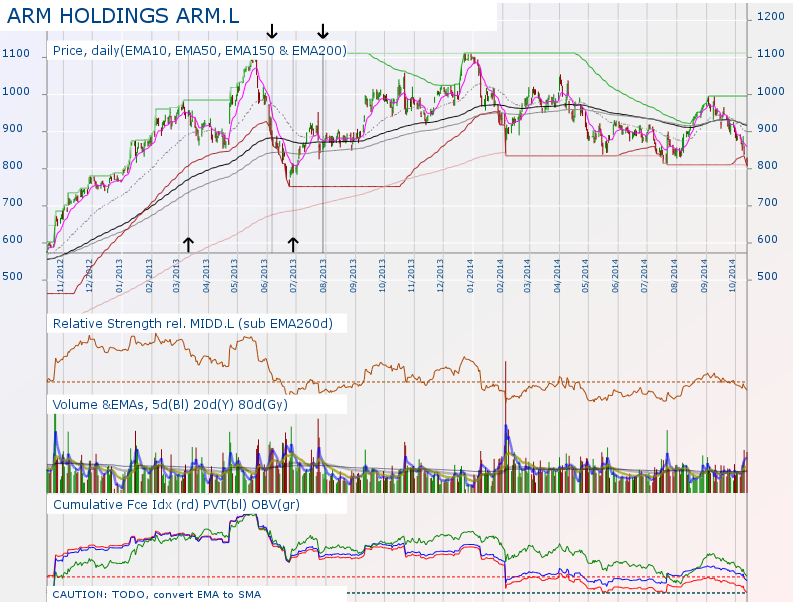The image size is (793, 602).
Task: Click the 01/2013 date label
Action: 119,276
